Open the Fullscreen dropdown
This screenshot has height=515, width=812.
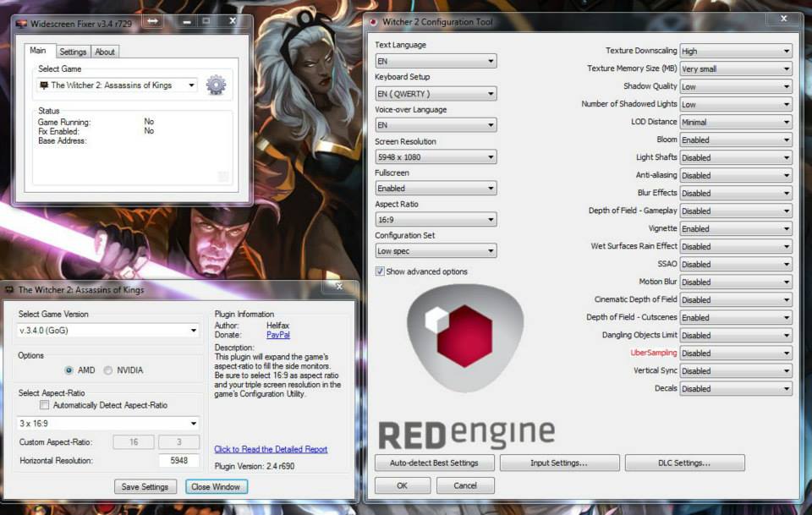point(436,188)
